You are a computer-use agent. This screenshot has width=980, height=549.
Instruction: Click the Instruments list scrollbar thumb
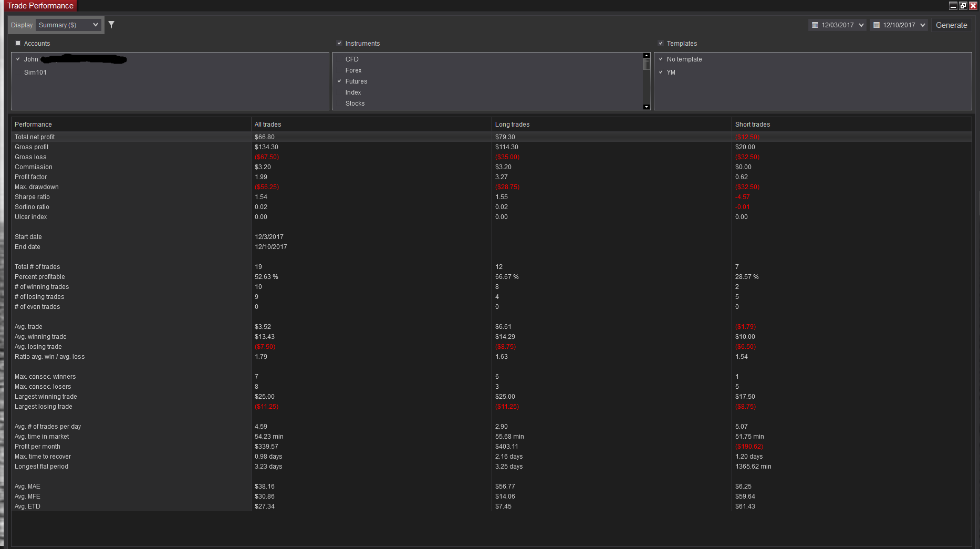(647, 64)
